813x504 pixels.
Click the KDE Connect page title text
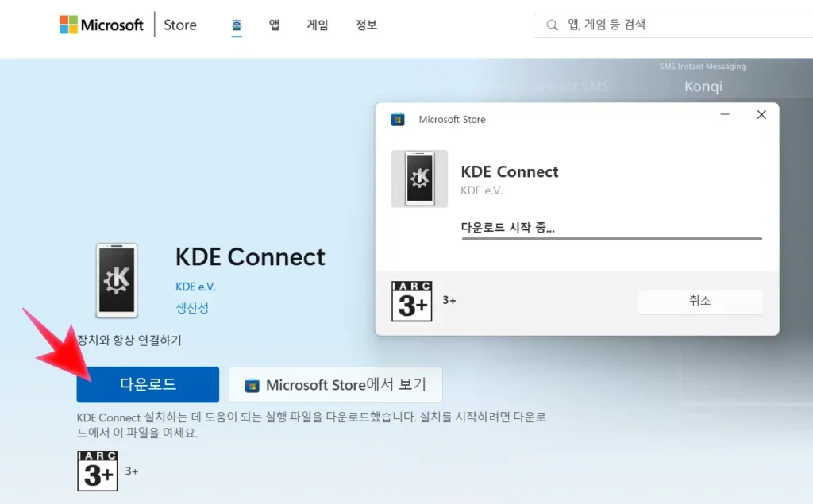click(250, 256)
